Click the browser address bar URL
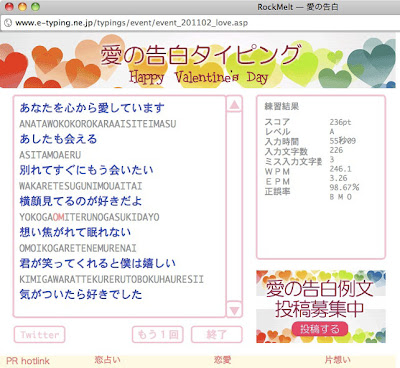This screenshot has width=400, height=368. [x=132, y=23]
